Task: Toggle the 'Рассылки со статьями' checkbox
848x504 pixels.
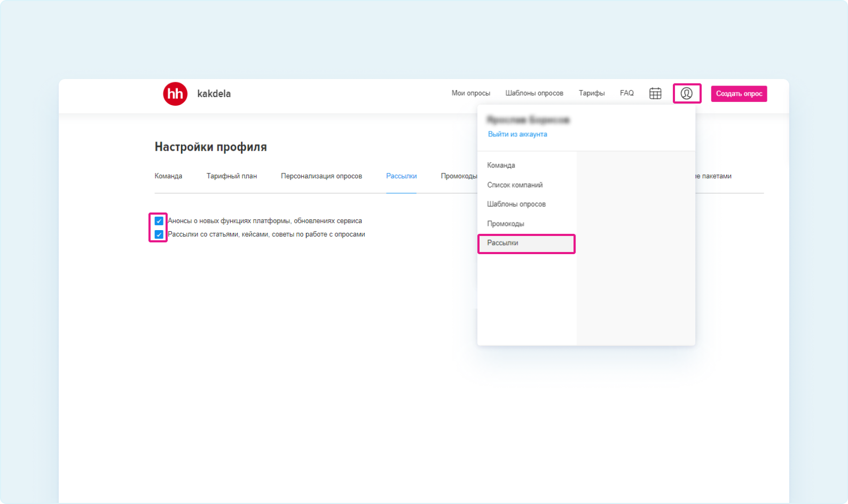Action: click(159, 234)
